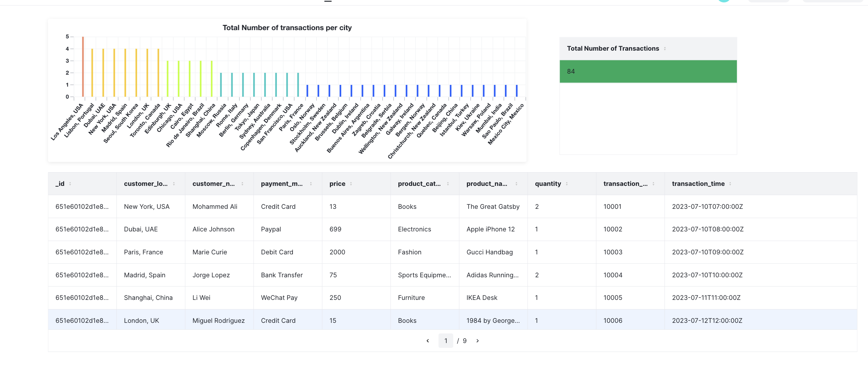Sort by the transaction_time column icon

(730, 184)
